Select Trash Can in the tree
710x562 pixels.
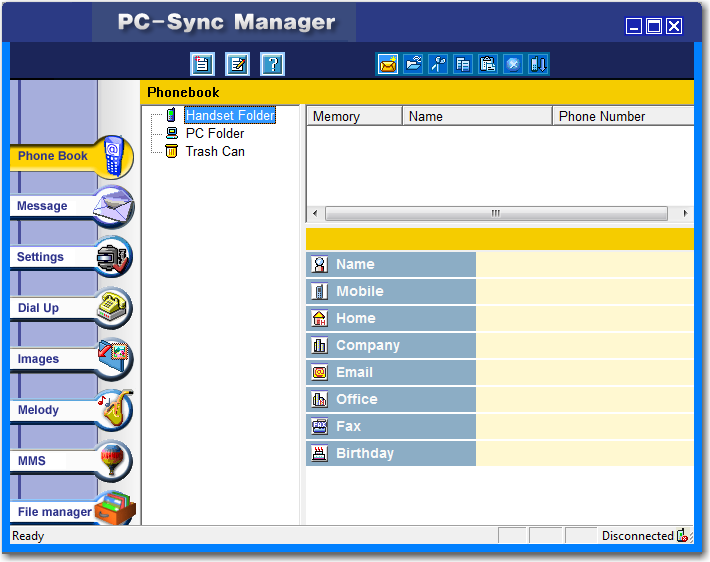[x=214, y=152]
